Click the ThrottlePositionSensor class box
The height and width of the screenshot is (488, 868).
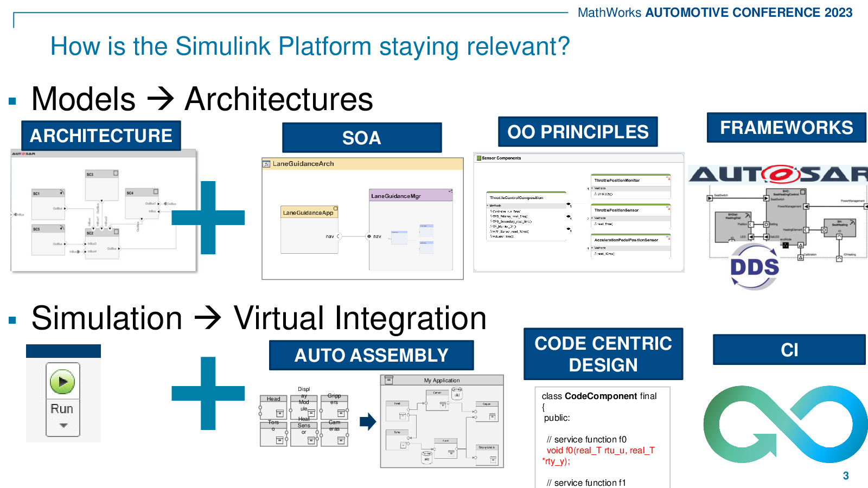pyautogui.click(x=630, y=216)
